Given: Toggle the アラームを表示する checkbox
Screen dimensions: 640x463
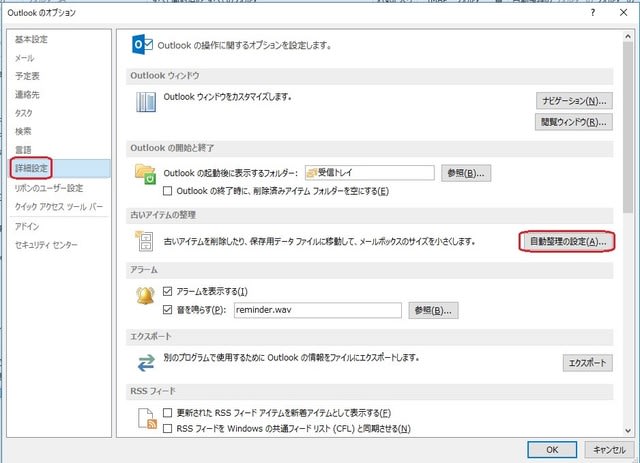Looking at the screenshot, I should (167, 291).
